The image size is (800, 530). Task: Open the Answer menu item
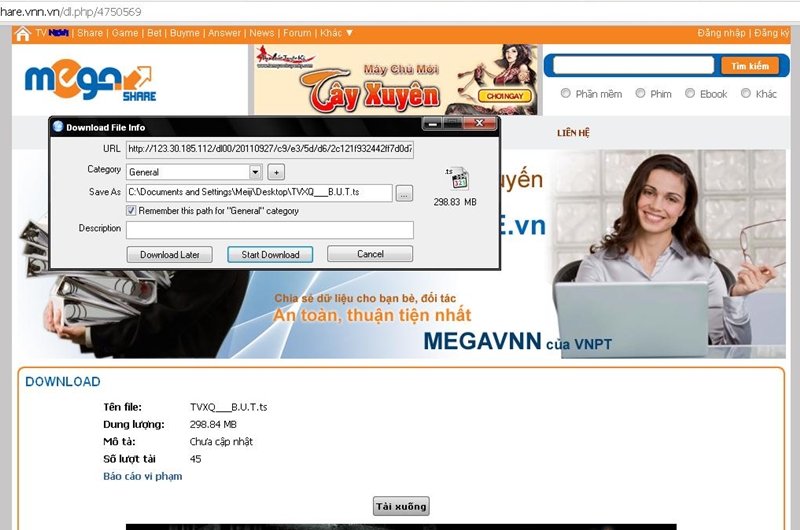[224, 33]
